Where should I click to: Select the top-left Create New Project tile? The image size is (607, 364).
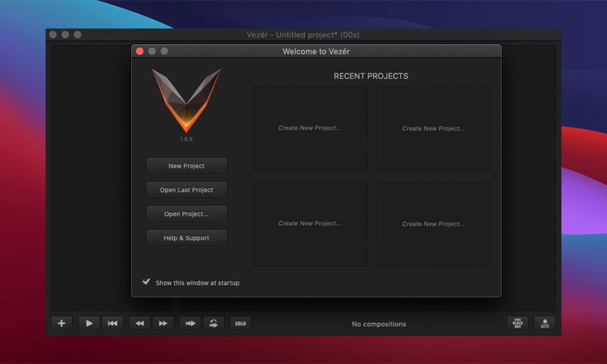(x=310, y=128)
